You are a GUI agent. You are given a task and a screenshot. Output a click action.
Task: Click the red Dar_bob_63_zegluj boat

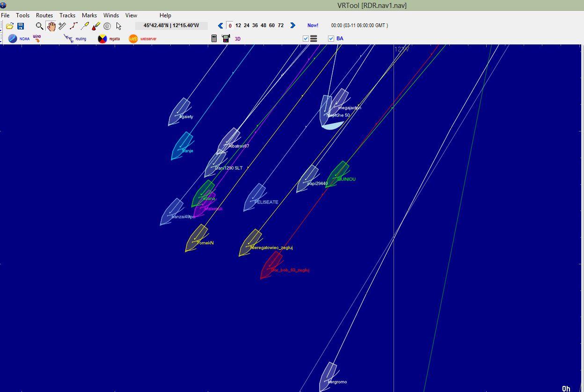271,265
